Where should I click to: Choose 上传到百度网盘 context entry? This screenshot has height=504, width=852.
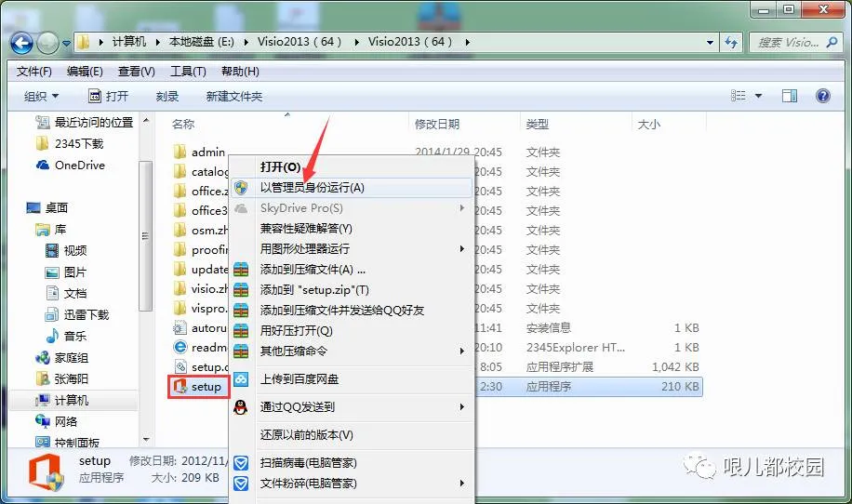click(x=352, y=379)
